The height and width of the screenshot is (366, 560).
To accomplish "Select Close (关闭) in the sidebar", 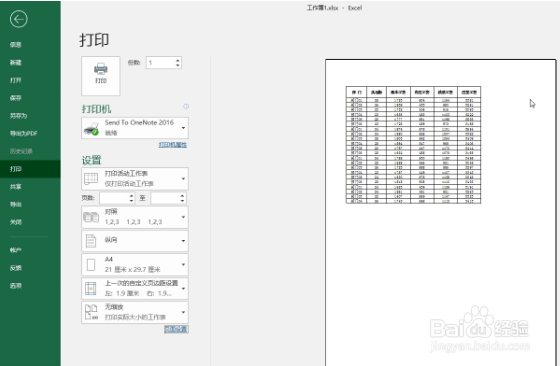I will [16, 222].
